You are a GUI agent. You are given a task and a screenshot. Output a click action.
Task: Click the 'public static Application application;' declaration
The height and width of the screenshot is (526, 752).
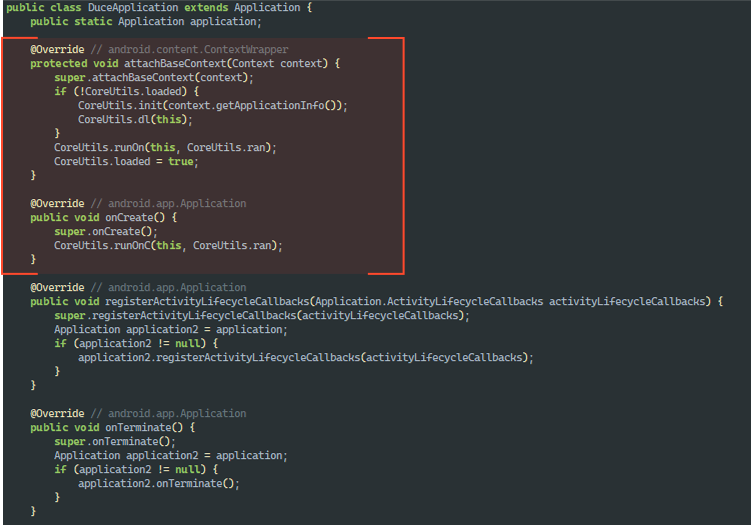point(146,22)
